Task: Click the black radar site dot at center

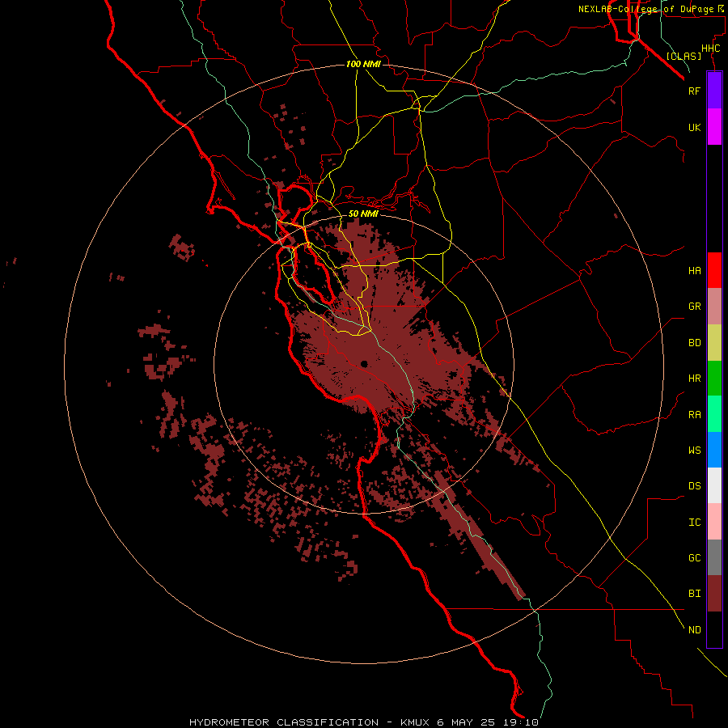Action: click(364, 363)
